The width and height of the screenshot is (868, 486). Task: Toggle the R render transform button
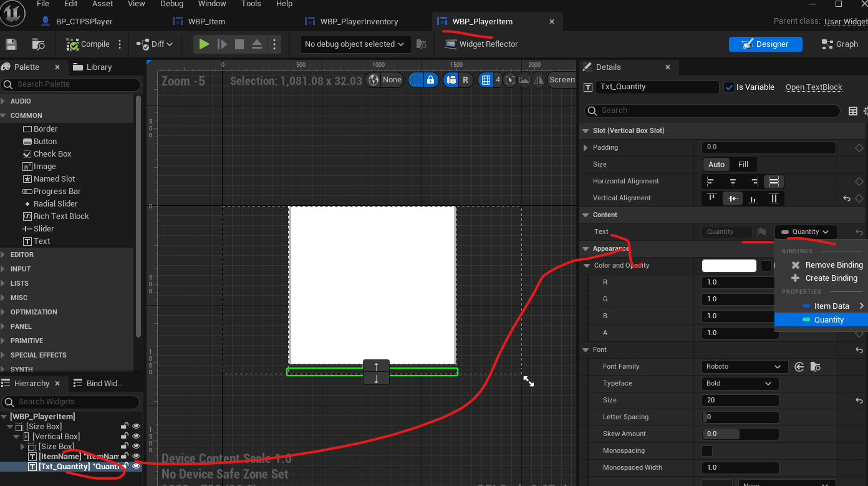coord(466,80)
